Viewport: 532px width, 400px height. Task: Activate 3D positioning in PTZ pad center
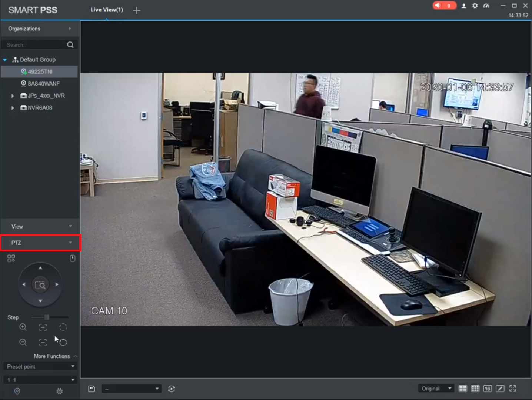40,285
